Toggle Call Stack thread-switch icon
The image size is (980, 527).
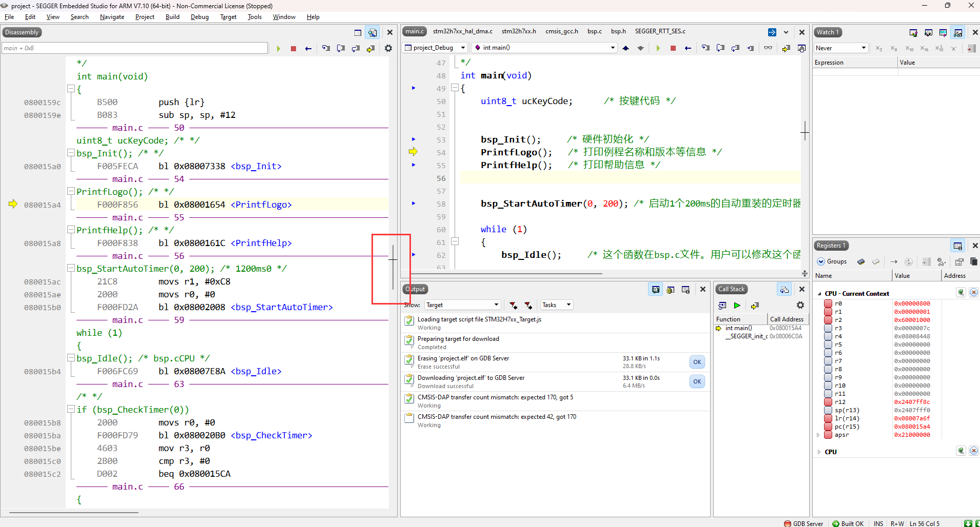(785, 290)
